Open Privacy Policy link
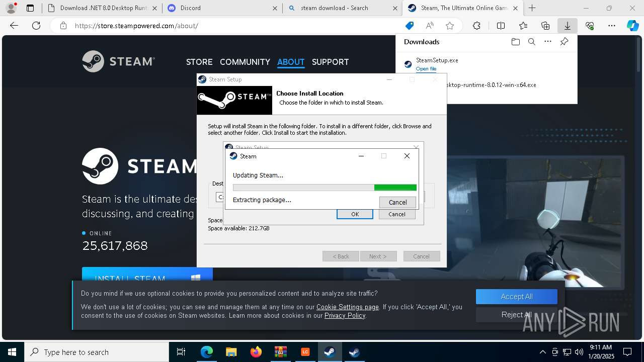644x362 pixels. 345,315
